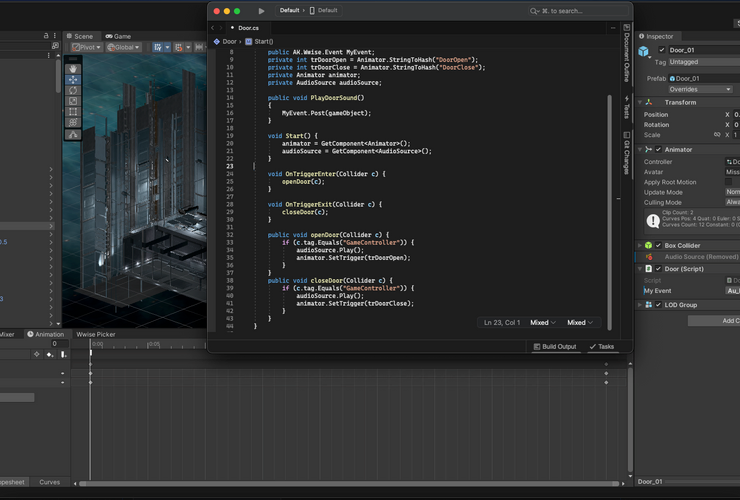Viewport: 740px width, 500px height.
Task: Open the snap increment dropdown arrow
Action: (x=188, y=47)
